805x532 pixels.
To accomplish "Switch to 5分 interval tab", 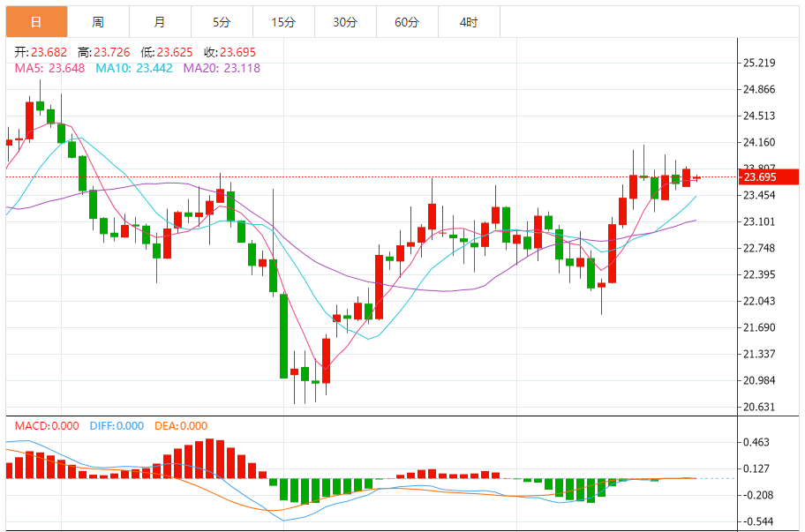I will (222, 22).
